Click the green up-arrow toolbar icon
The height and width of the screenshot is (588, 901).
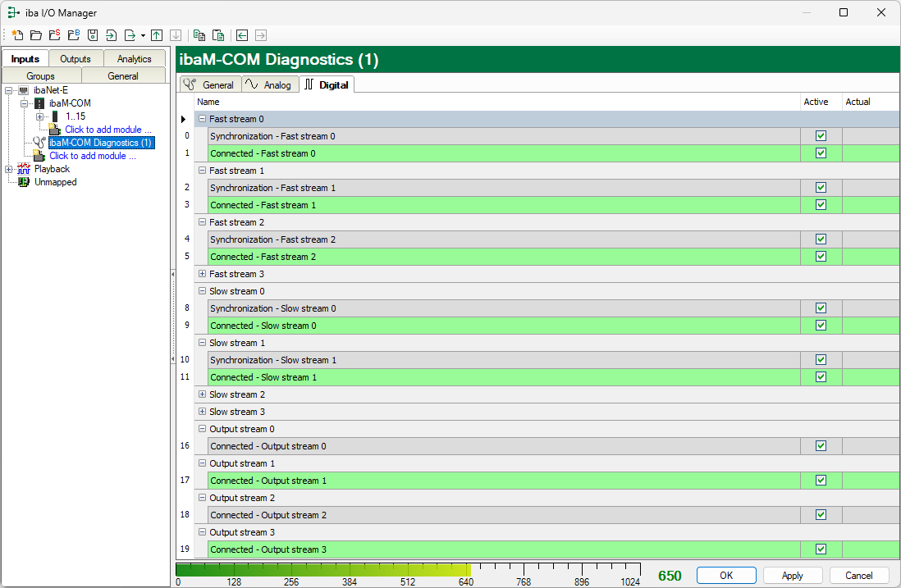coord(156,35)
